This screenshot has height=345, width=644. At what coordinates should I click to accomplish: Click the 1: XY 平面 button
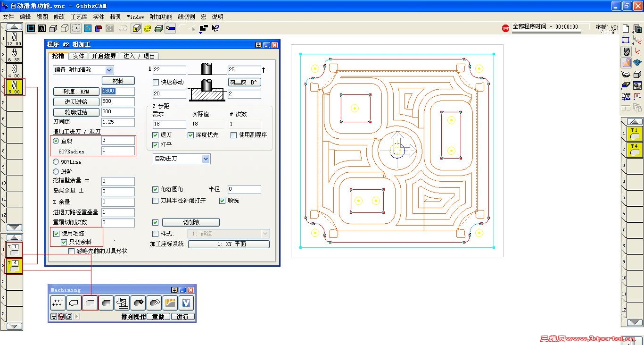click(x=229, y=244)
